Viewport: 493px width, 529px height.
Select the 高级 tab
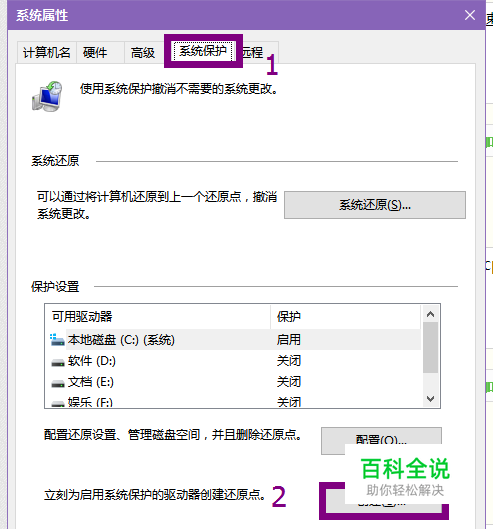[x=144, y=52]
